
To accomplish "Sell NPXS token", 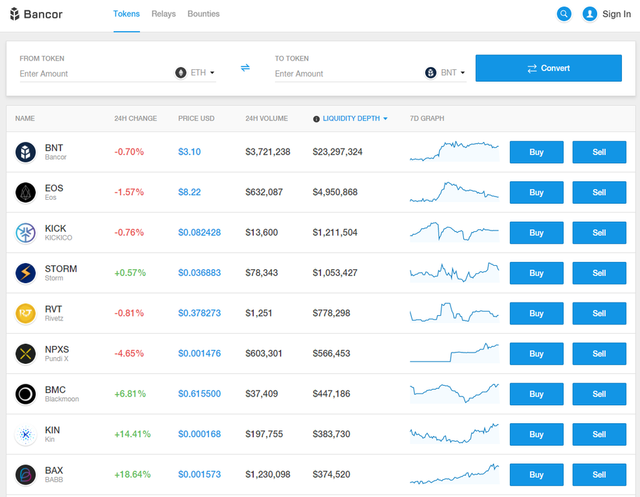I will click(599, 353).
